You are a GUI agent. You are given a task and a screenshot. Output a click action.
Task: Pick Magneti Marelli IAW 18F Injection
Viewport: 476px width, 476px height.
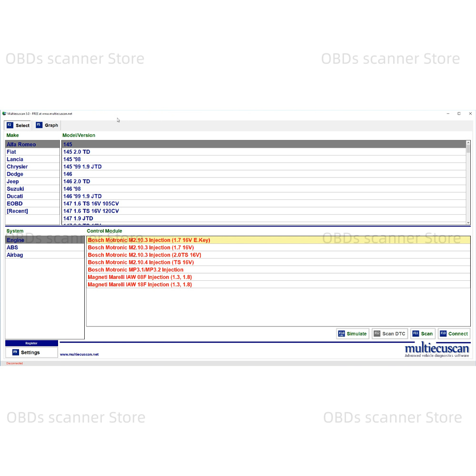pyautogui.click(x=278, y=285)
